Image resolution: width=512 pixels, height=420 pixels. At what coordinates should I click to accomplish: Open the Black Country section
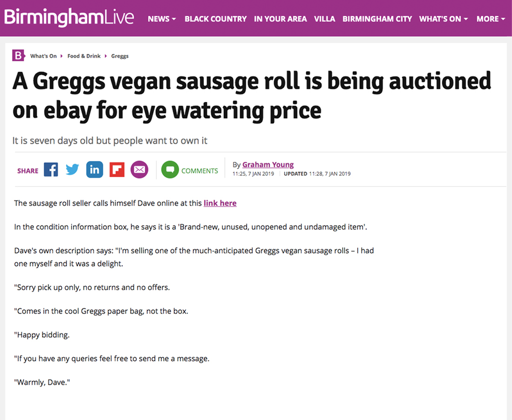pyautogui.click(x=216, y=19)
